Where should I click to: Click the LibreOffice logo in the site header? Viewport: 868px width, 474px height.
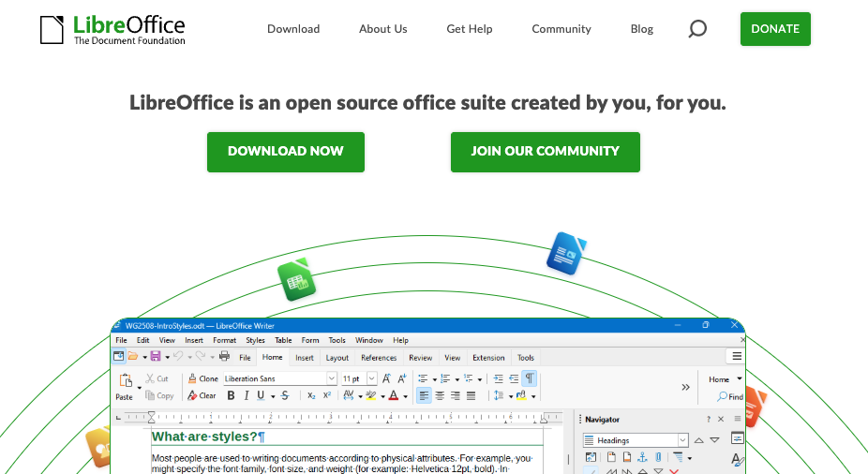(x=112, y=29)
